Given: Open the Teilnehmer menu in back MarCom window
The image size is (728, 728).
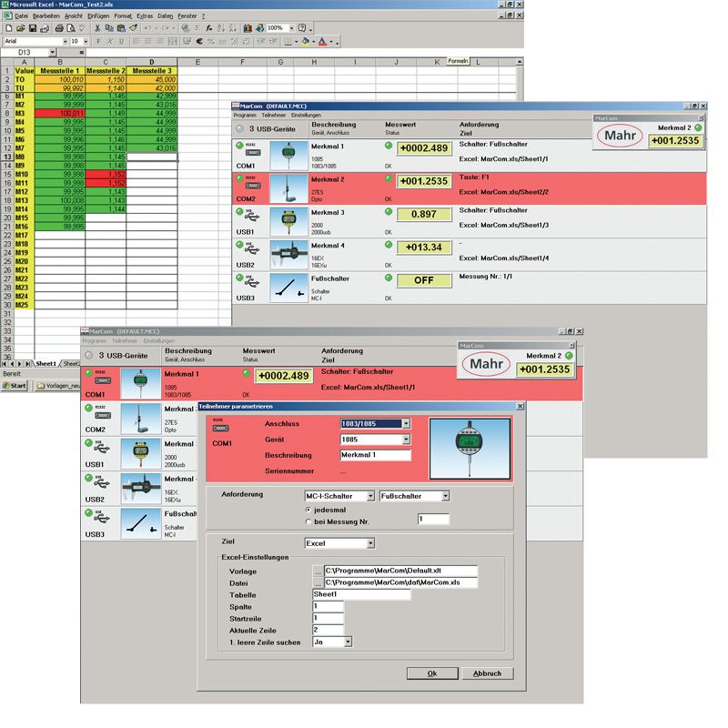Looking at the screenshot, I should [x=274, y=116].
